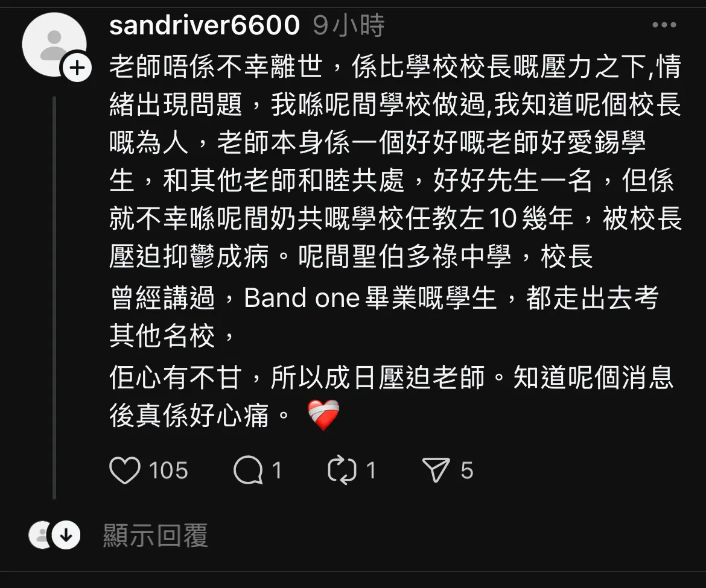Open the sandriver6600 profile username
This screenshot has width=706, height=588.
tap(205, 25)
